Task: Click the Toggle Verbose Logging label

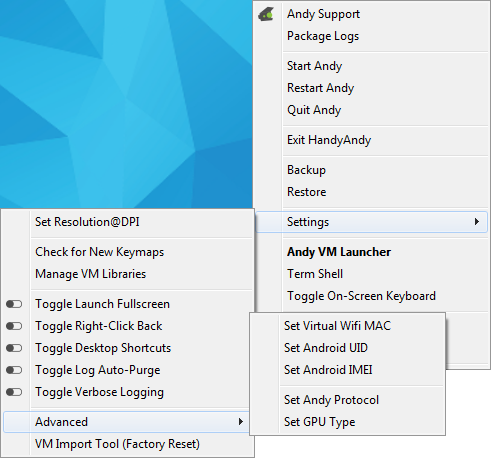Action: pos(99,392)
